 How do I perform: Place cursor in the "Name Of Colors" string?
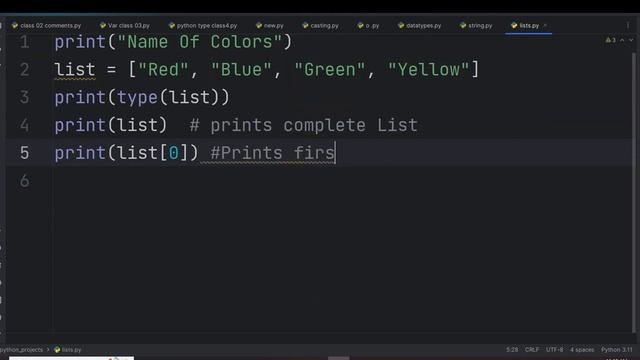coord(200,42)
